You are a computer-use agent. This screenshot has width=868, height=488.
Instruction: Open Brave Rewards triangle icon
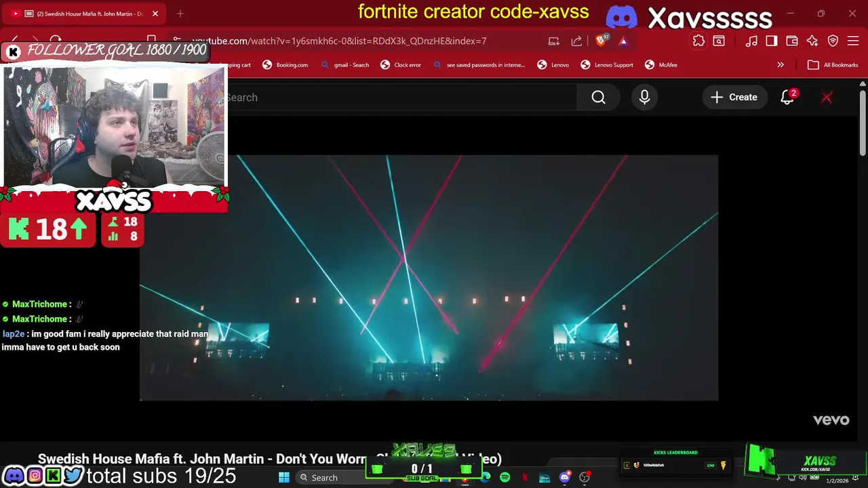pyautogui.click(x=623, y=41)
